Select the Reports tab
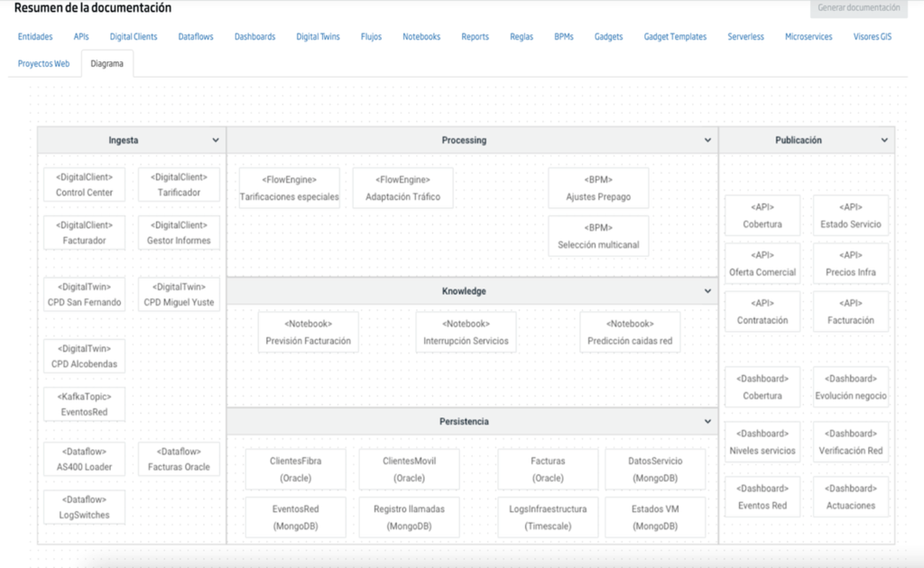Viewport: 924px width, 568px height. (x=475, y=36)
